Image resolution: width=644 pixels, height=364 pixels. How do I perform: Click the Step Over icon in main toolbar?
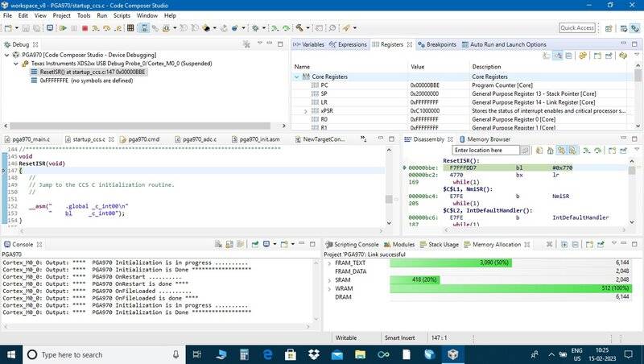[x=107, y=28]
